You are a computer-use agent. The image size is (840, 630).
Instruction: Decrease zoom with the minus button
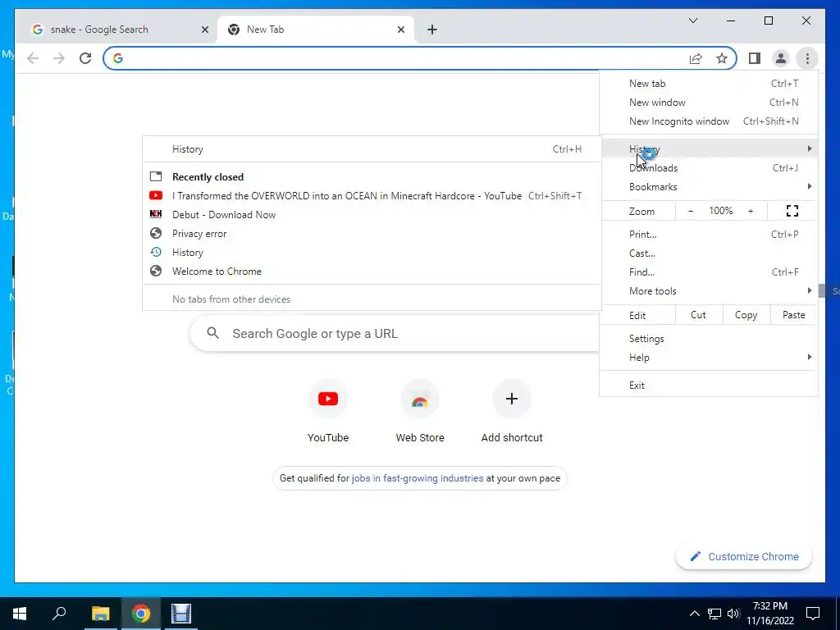click(x=691, y=211)
